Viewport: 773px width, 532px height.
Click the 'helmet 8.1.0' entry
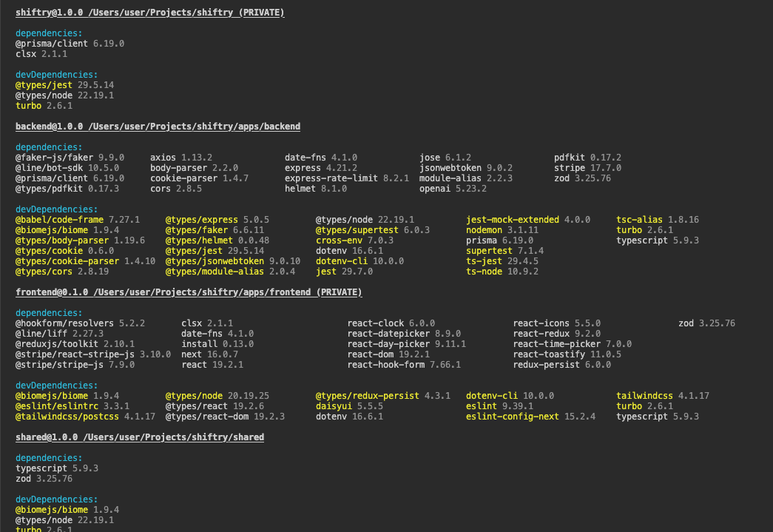316,189
